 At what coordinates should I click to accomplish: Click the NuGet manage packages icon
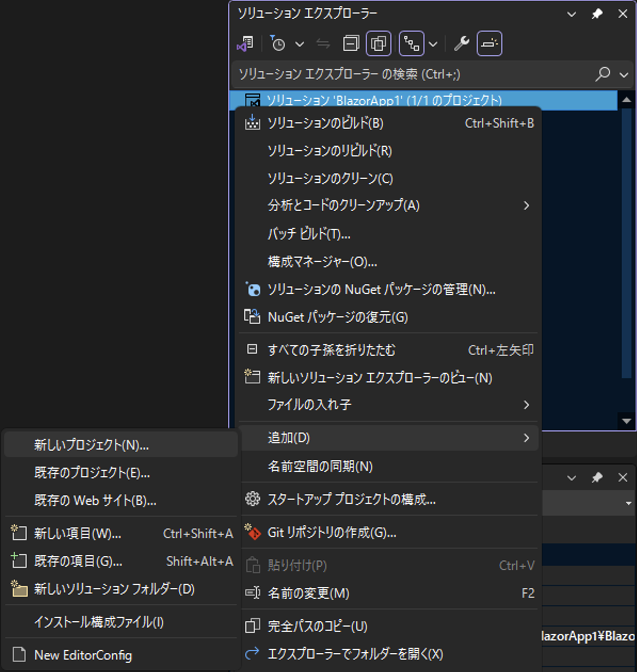(x=252, y=289)
